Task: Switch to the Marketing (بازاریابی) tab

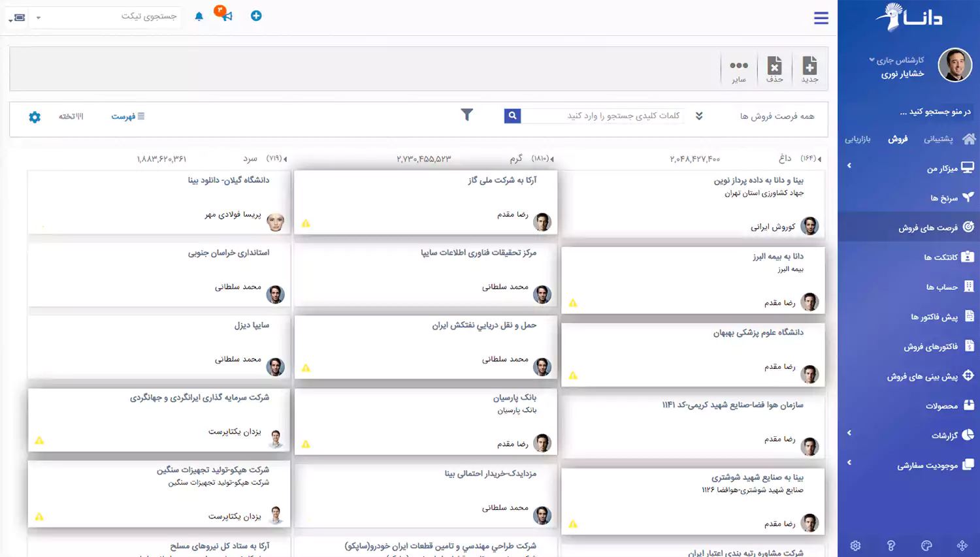Action: [857, 138]
